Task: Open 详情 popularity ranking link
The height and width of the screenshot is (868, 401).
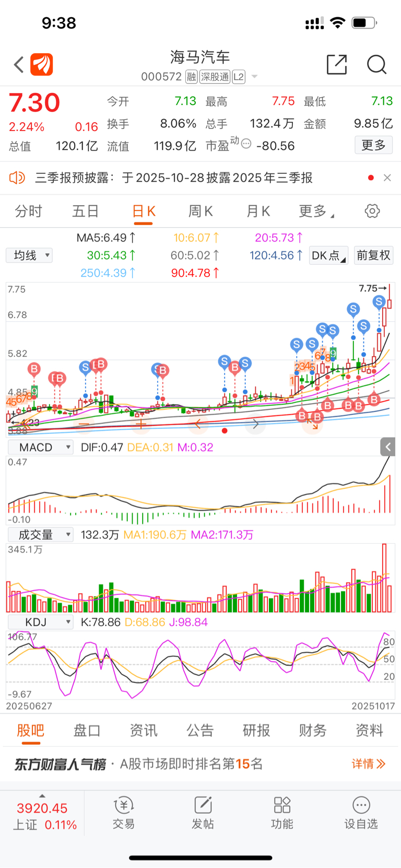Action: tap(369, 764)
